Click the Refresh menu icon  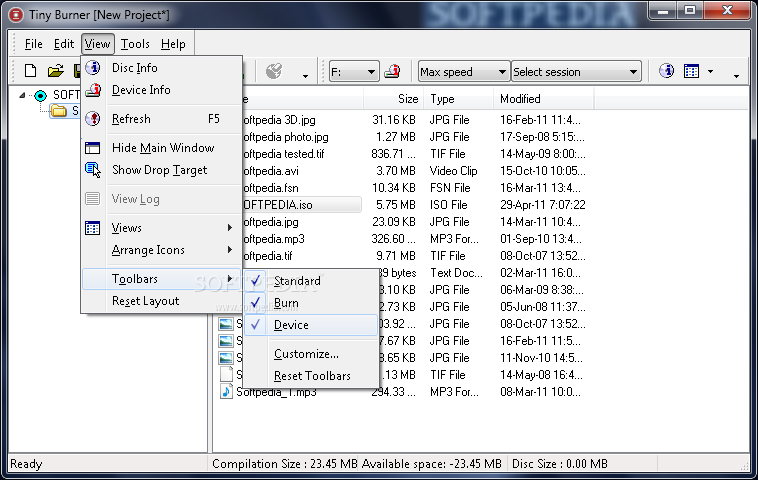pyautogui.click(x=93, y=118)
